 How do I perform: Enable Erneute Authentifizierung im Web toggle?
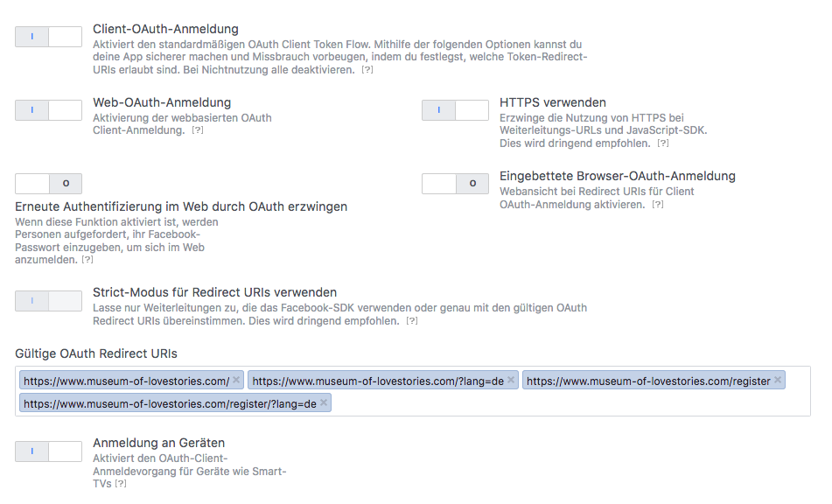coord(48,184)
